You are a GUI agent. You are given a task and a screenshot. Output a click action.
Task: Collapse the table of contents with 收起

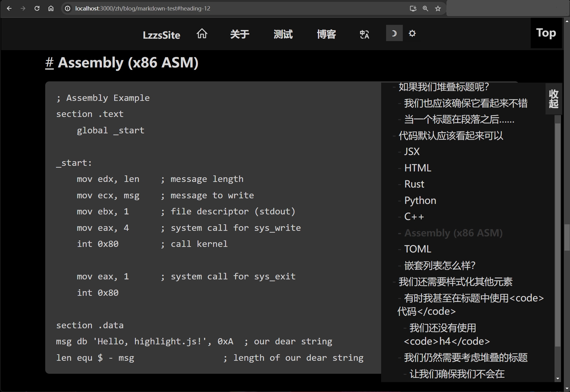click(x=554, y=99)
